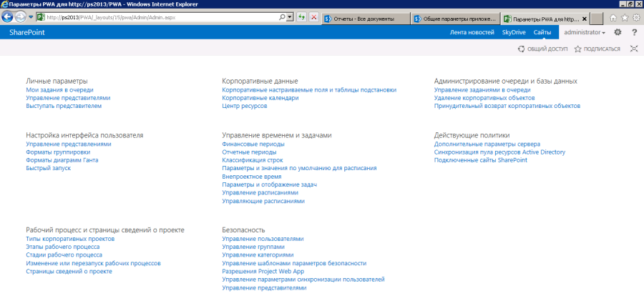This screenshot has width=644, height=296.
Task: Open 'Управляющие расписаниями' link
Action: pyautogui.click(x=263, y=201)
